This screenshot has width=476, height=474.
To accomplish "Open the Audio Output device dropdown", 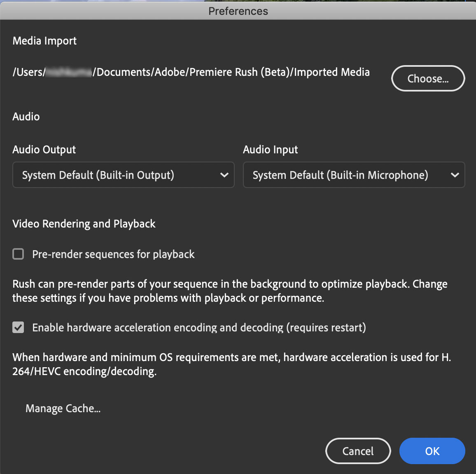I will pos(124,175).
